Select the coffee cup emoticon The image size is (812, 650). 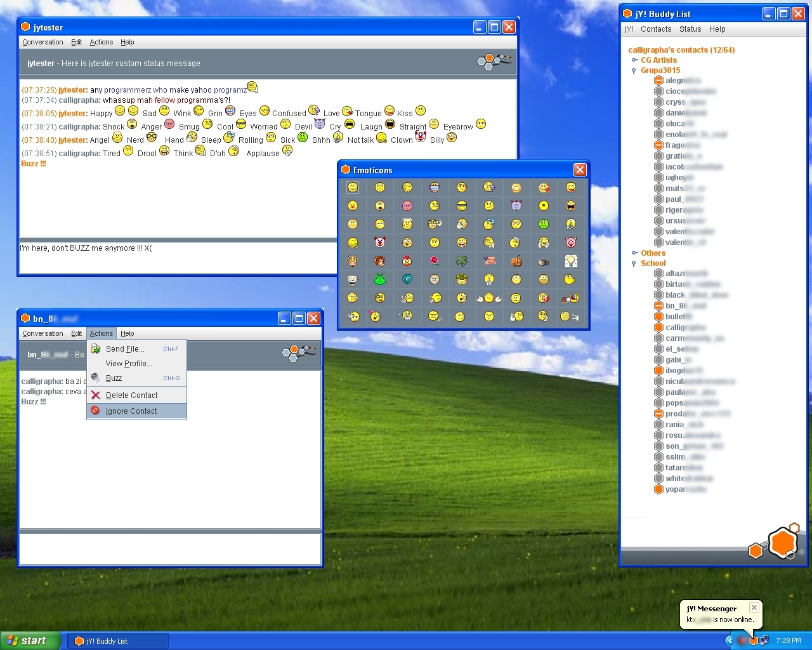(544, 261)
